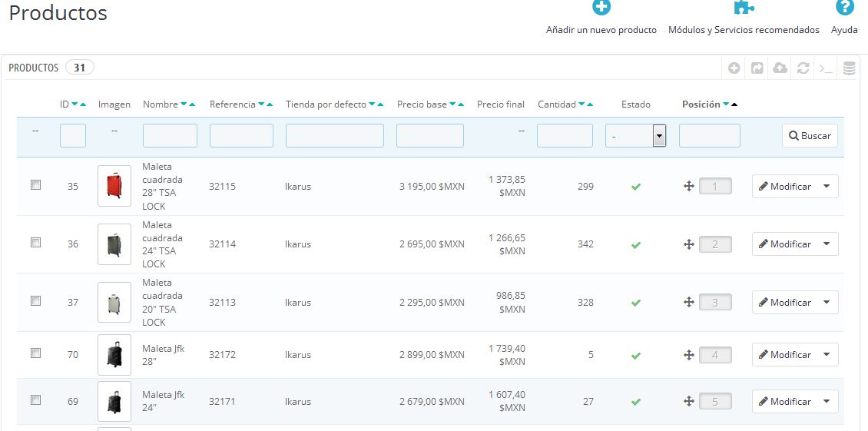Click the Add new product plus icon
Viewport: 868px width, 431px height.
601,7
